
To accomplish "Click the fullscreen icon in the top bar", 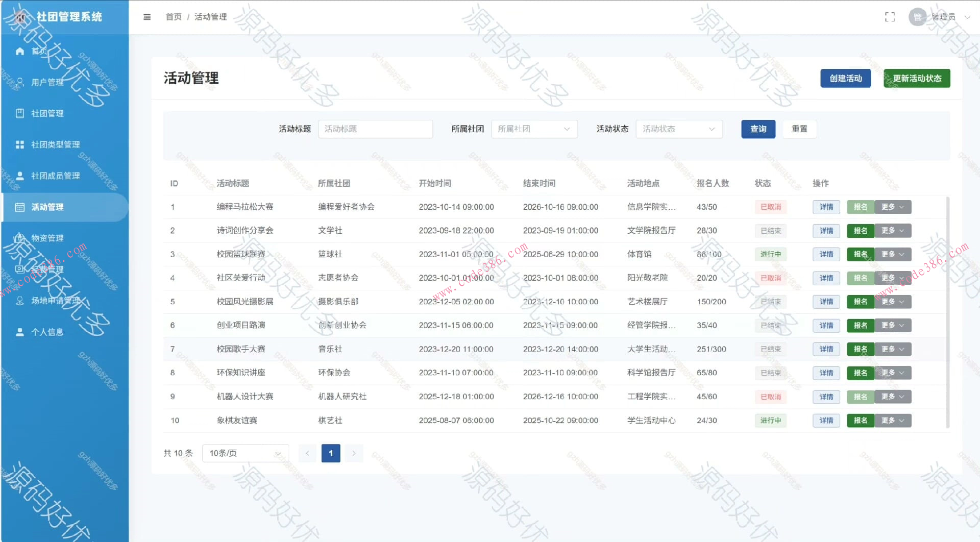I will [x=890, y=17].
